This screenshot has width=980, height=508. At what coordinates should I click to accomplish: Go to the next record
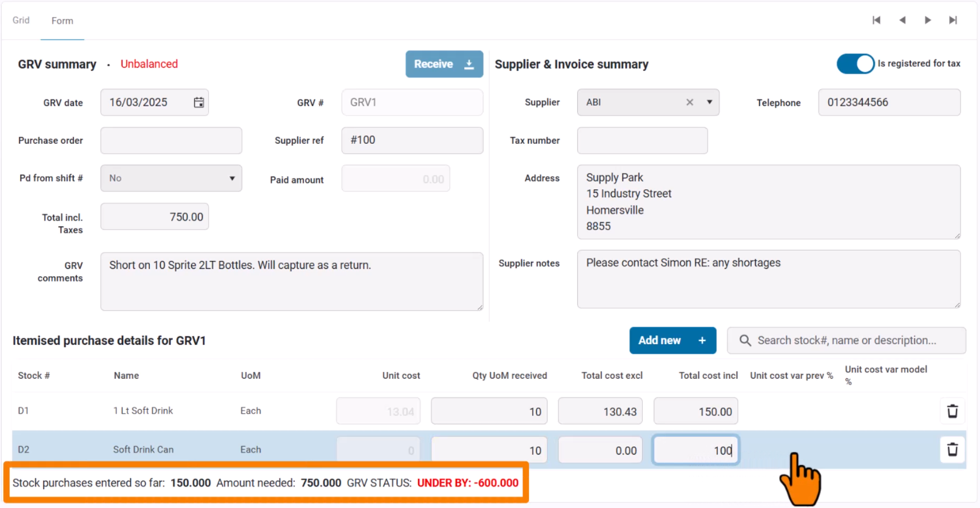point(928,20)
